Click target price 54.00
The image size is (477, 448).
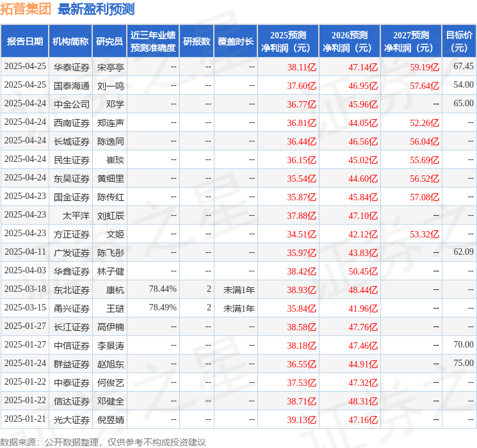pos(464,85)
